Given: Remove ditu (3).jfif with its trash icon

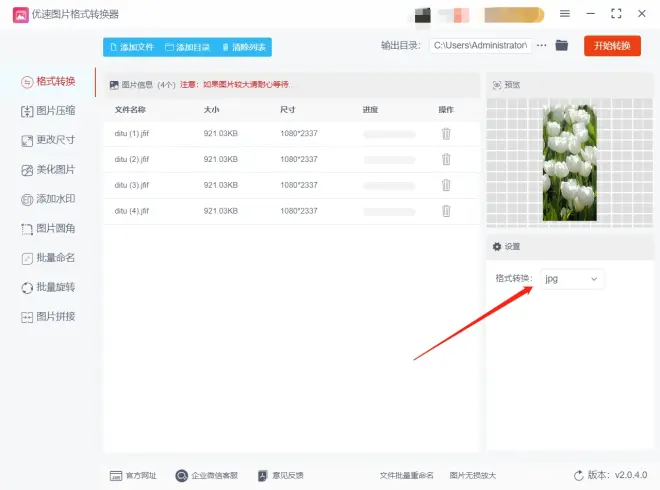Looking at the screenshot, I should click(446, 185).
